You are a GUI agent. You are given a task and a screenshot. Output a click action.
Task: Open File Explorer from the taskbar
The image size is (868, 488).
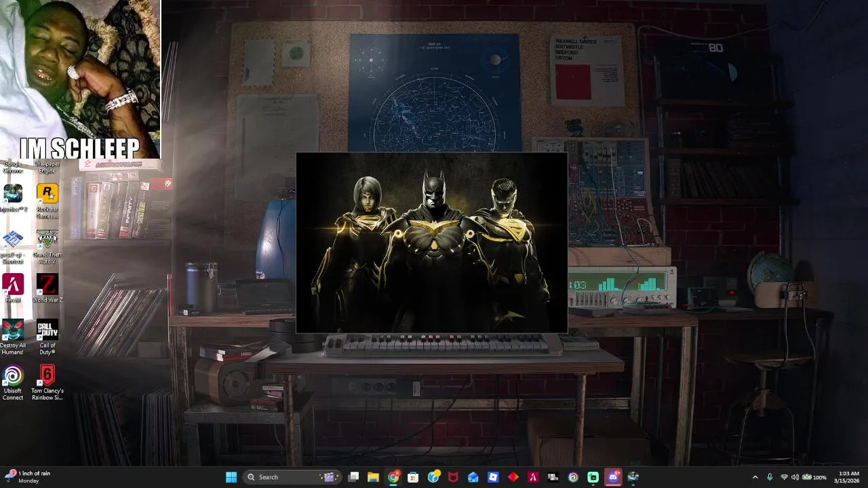point(373,477)
